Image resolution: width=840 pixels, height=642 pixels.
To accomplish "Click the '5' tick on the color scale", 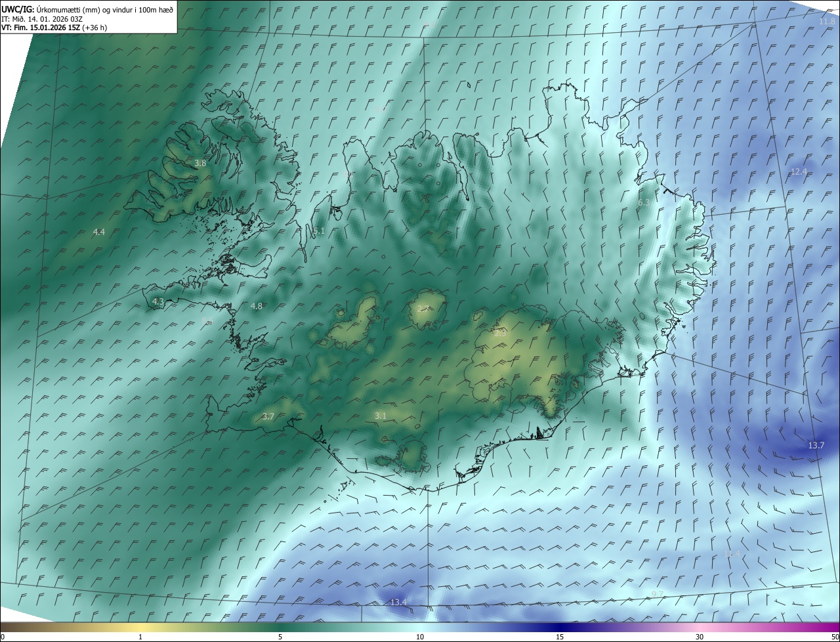I will (x=280, y=637).
